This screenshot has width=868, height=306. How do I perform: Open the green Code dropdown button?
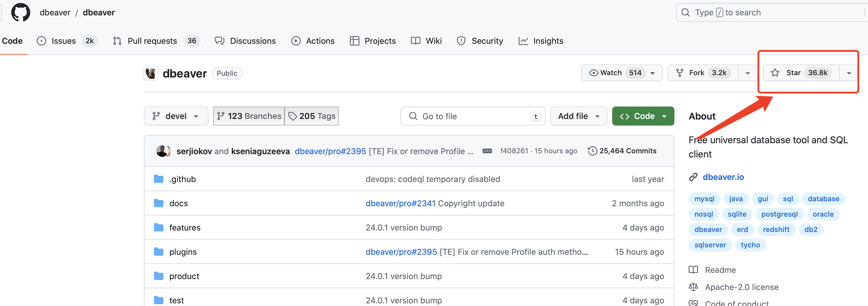[x=643, y=116]
